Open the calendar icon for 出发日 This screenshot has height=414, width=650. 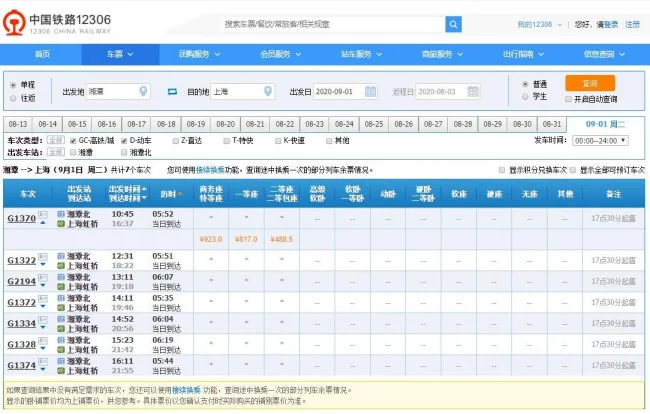pos(370,91)
